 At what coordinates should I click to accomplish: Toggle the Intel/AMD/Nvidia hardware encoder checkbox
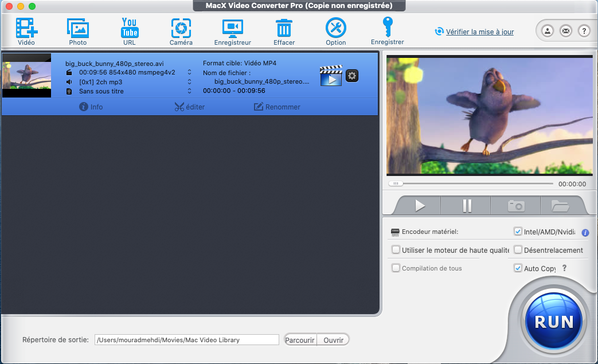point(518,232)
